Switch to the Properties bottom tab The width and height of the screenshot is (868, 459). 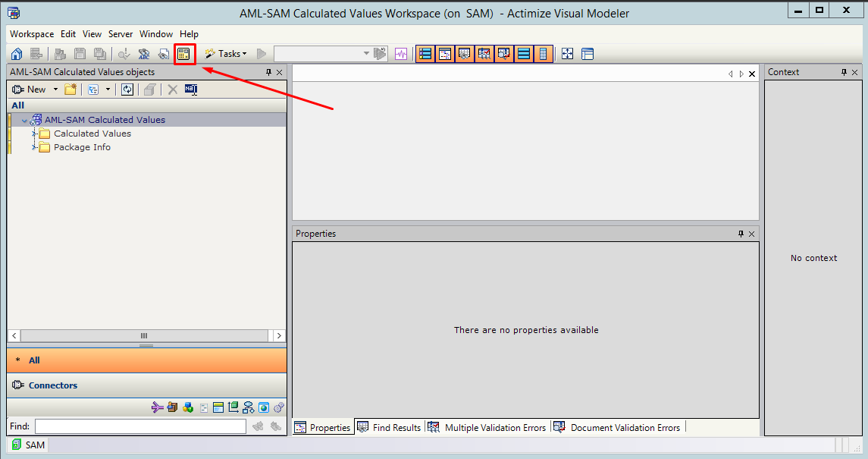[x=323, y=427]
